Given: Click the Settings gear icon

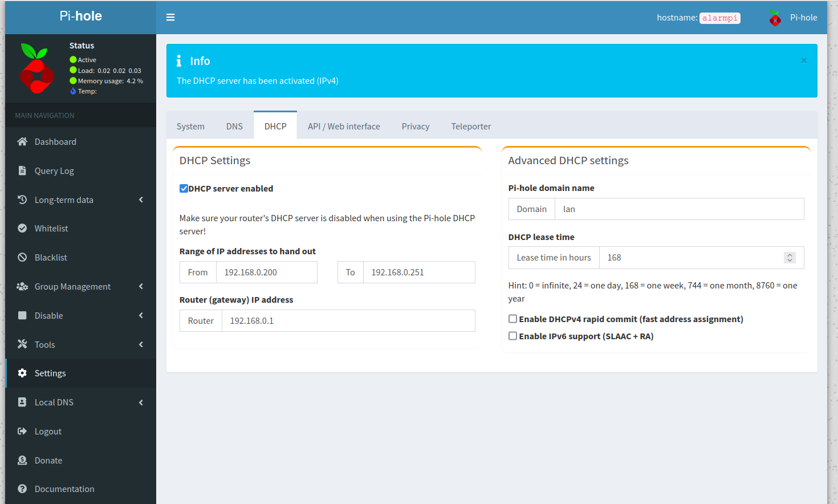Looking at the screenshot, I should click(22, 373).
